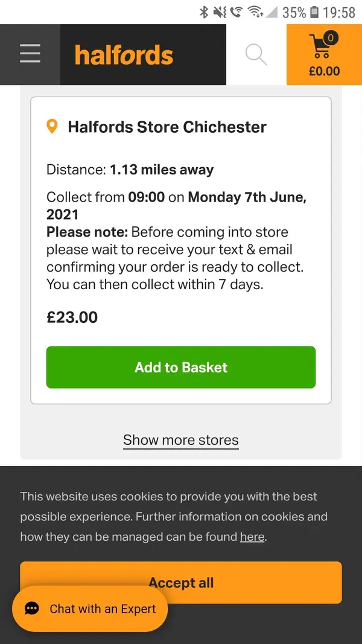Start Chat with an Expert
Screen dimensions: 362x644
(x=90, y=608)
